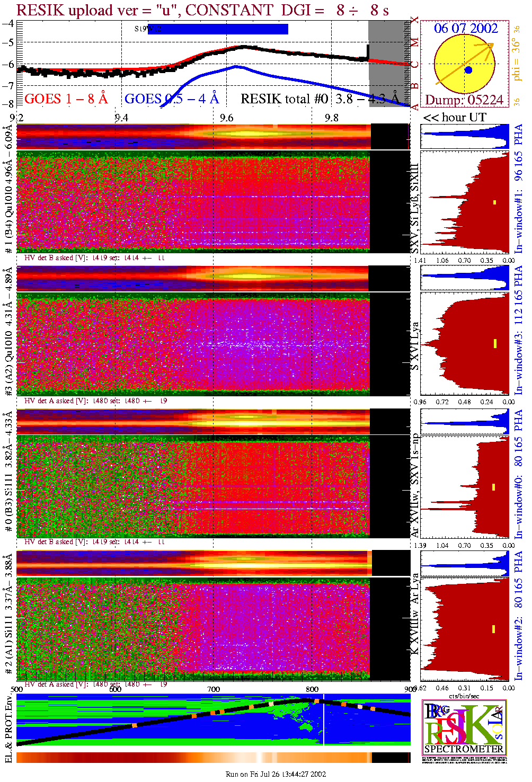
Task: Click the red GOES 1 – 8 Å legend label
Action: click(66, 99)
